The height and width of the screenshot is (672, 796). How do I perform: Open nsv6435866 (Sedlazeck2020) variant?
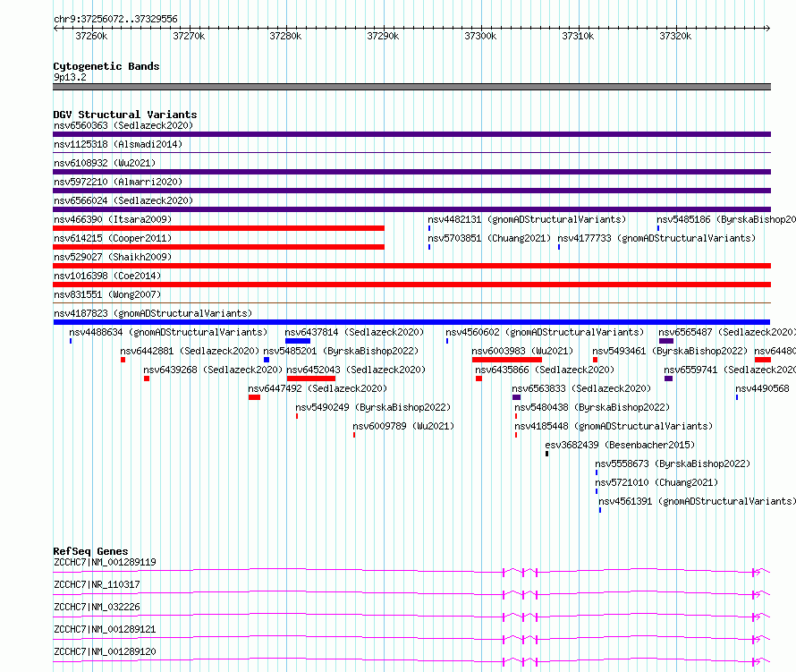545,370
